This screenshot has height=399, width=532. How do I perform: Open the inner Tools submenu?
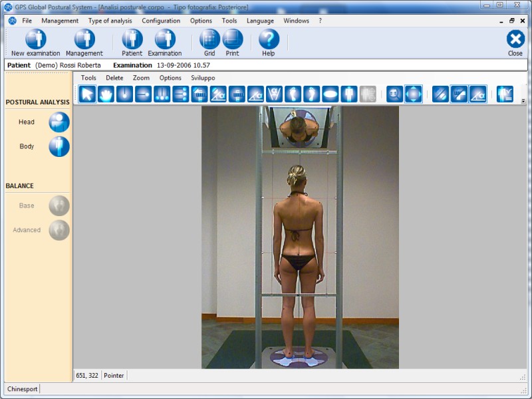pos(88,78)
